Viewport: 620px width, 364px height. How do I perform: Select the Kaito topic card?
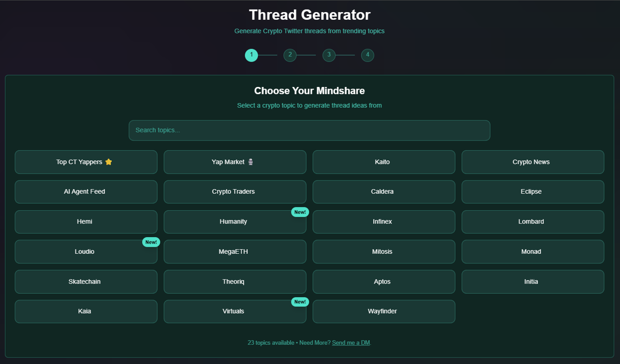coord(384,162)
